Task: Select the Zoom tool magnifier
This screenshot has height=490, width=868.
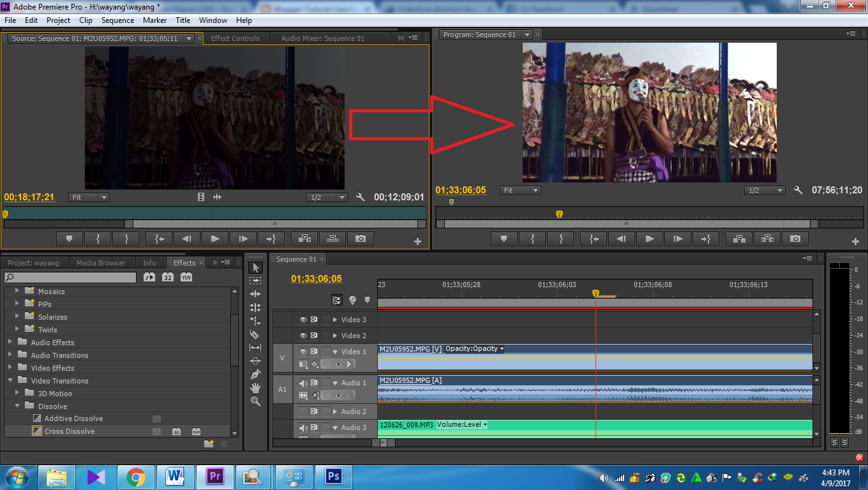Action: click(255, 401)
